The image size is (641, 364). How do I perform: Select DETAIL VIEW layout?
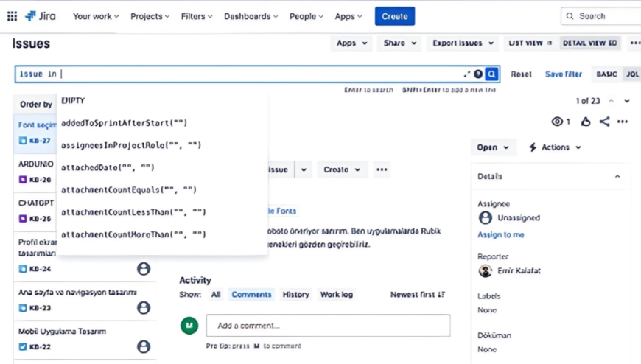(589, 43)
